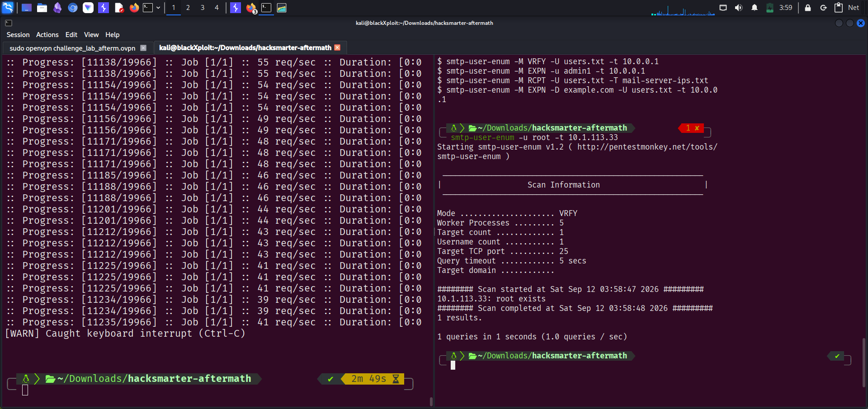The width and height of the screenshot is (868, 409).
Task: Switch to workspace 2
Action: pos(188,8)
